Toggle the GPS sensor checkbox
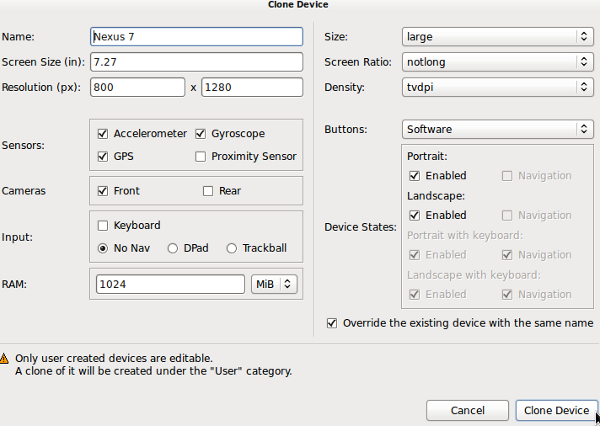 [x=103, y=156]
